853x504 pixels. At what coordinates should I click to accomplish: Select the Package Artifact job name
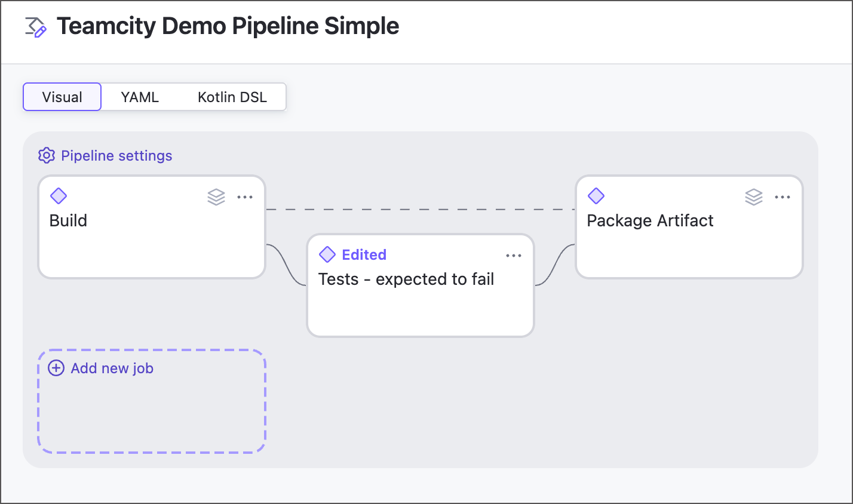point(650,220)
